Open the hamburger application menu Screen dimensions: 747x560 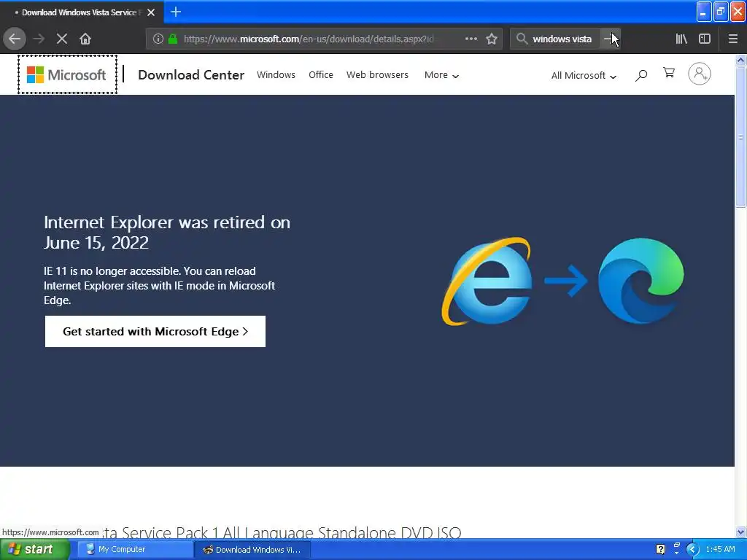(x=733, y=39)
